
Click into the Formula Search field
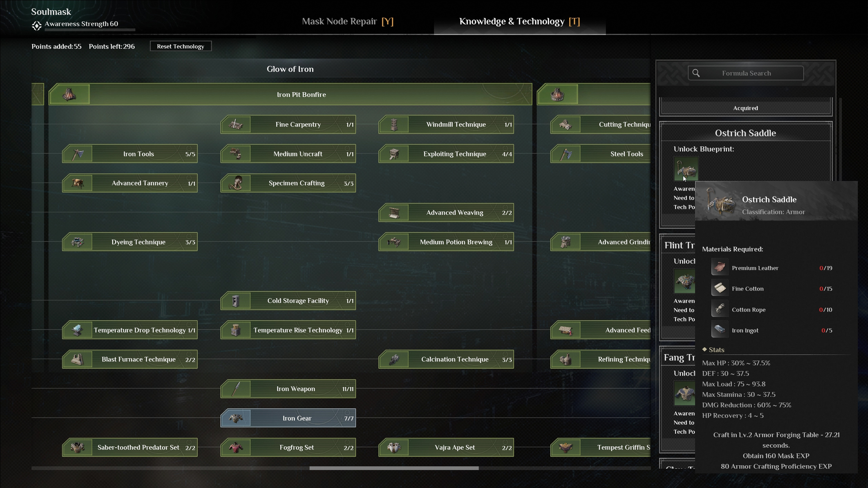750,73
